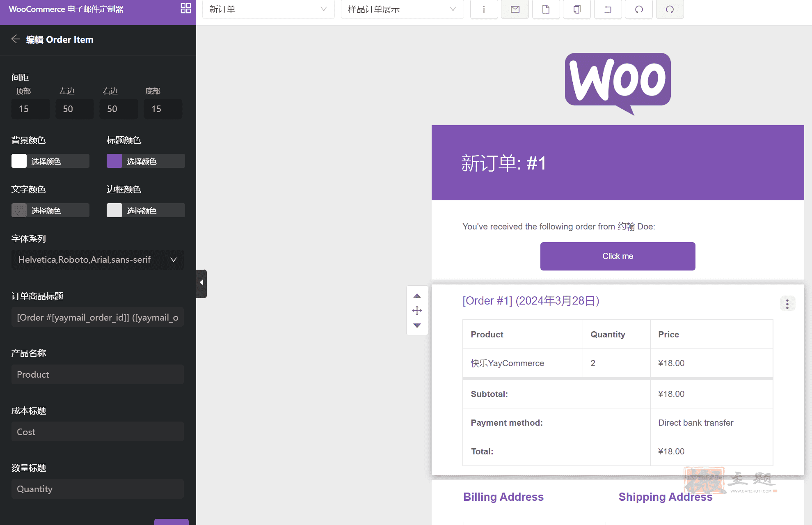Viewport: 812px width, 525px height.
Task: Click the Product column header
Action: coord(487,335)
